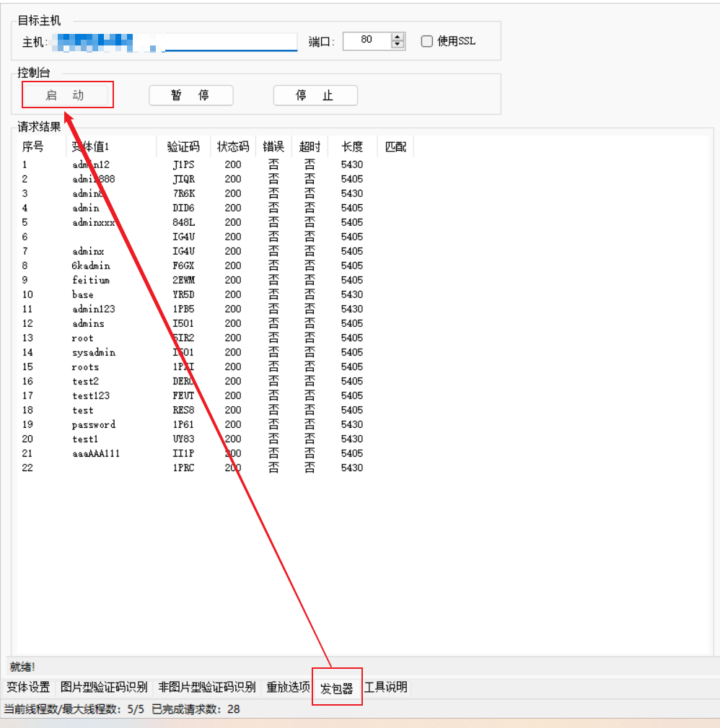This screenshot has height=728, width=720.
Task: Switch to the 重放选项 tab
Action: (x=288, y=687)
